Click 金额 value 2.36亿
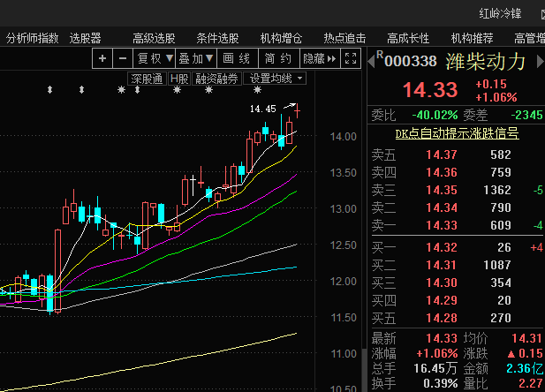This screenshot has height=392, width=545. (x=525, y=368)
